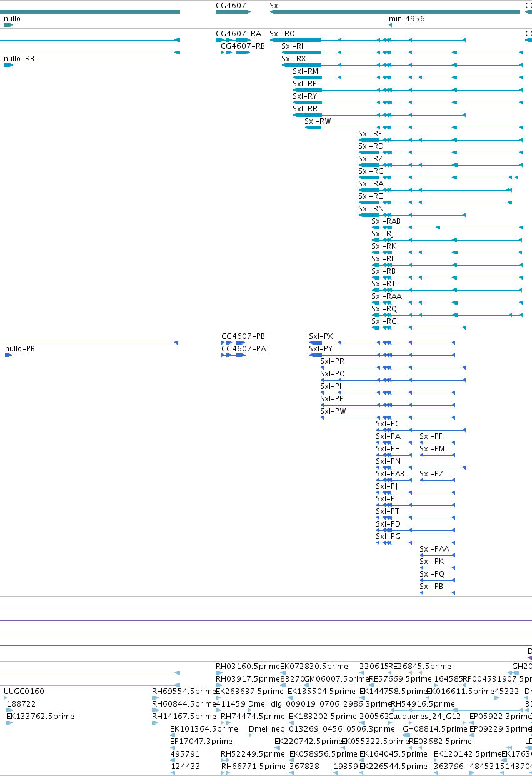Screen dimensions: 532x776
Task: Select EST EP17047.3prime
Action: point(201,742)
